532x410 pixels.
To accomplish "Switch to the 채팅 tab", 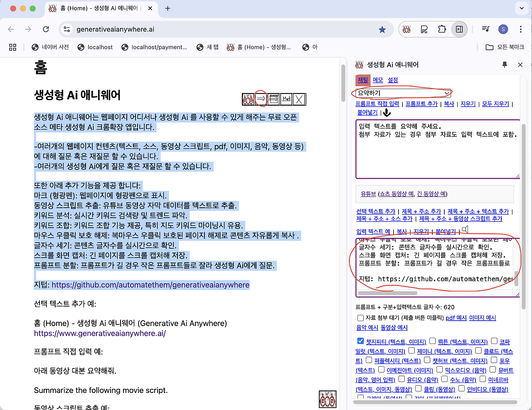I will (363, 80).
